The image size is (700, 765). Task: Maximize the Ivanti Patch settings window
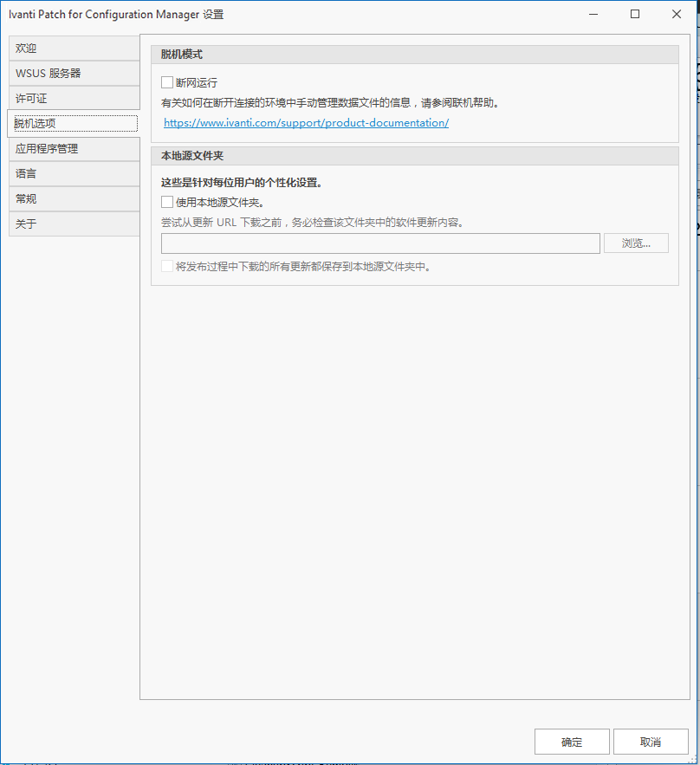click(x=635, y=14)
